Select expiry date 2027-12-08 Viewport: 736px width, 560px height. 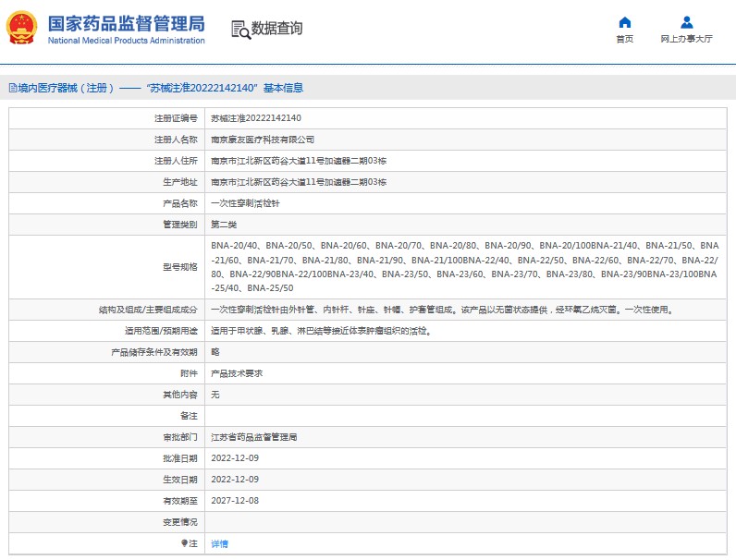pos(235,501)
